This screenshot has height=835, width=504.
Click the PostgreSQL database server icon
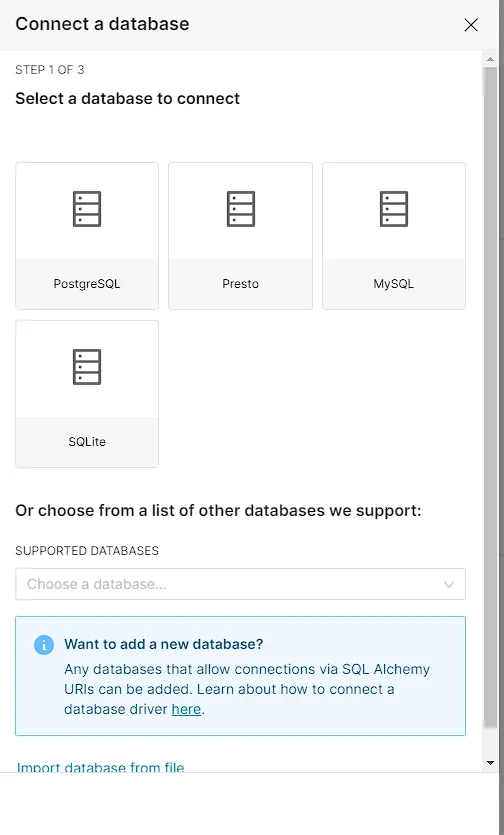coord(87,209)
